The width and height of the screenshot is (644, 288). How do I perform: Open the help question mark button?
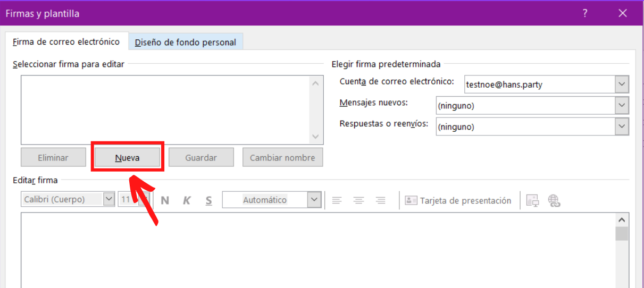point(585,13)
